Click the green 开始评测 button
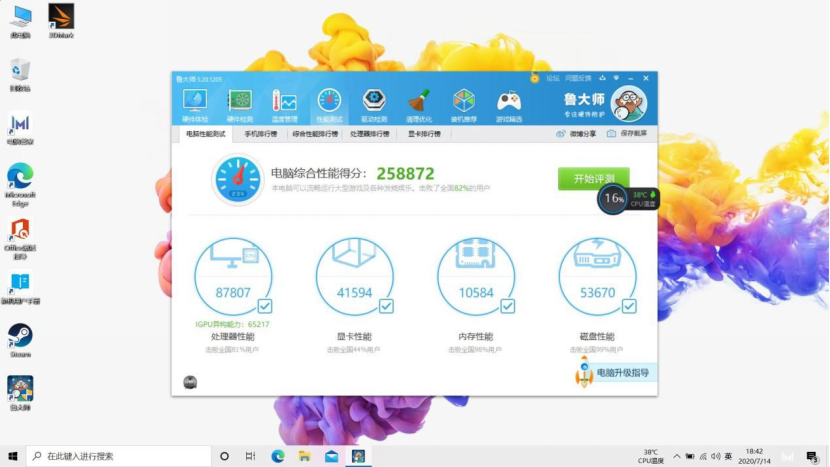Screen dimensions: 830x467 pyautogui.click(x=593, y=178)
